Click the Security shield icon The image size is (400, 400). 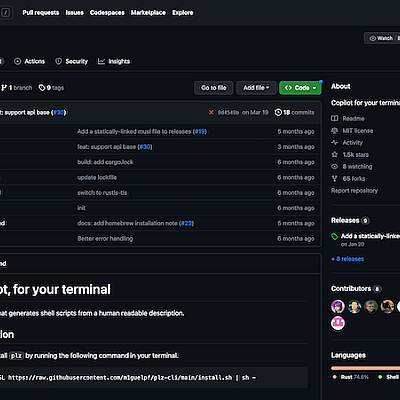[x=58, y=61]
